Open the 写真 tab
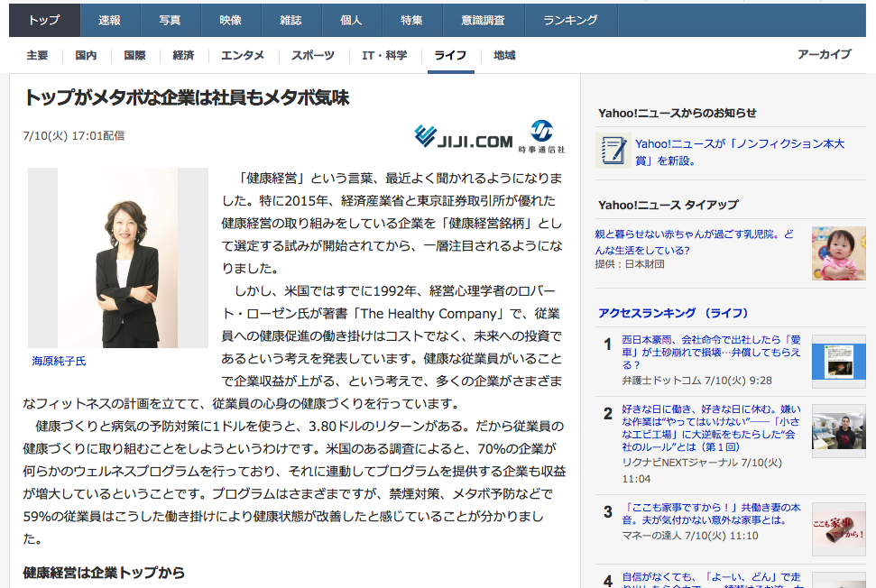 pyautogui.click(x=171, y=20)
